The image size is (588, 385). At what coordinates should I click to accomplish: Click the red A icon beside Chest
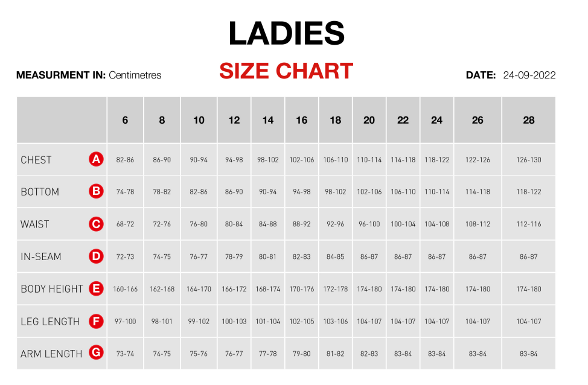click(96, 159)
